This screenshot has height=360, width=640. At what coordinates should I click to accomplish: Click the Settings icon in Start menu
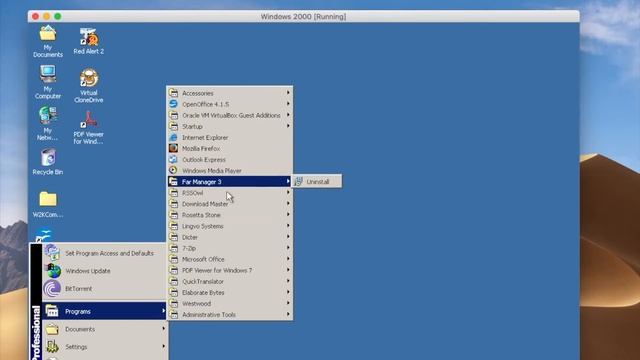pyautogui.click(x=52, y=347)
